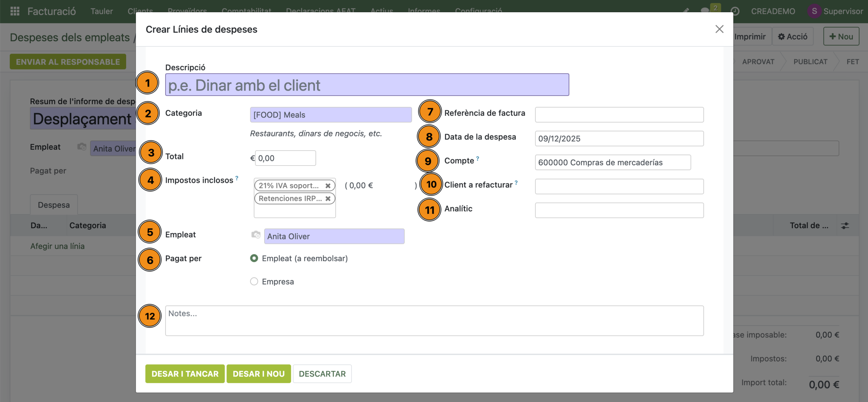Click the Descripció input field
Screen dimensions: 868x402
367,85
